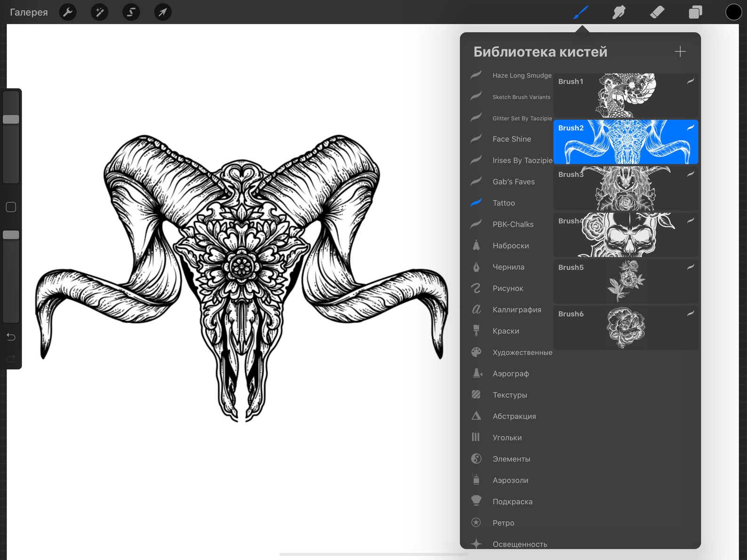747x560 pixels.
Task: Select the Brush tool in top bar
Action: [x=581, y=12]
